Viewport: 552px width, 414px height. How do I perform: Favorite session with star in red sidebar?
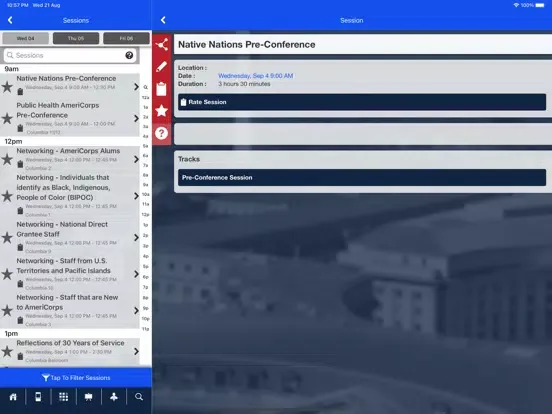(x=162, y=111)
